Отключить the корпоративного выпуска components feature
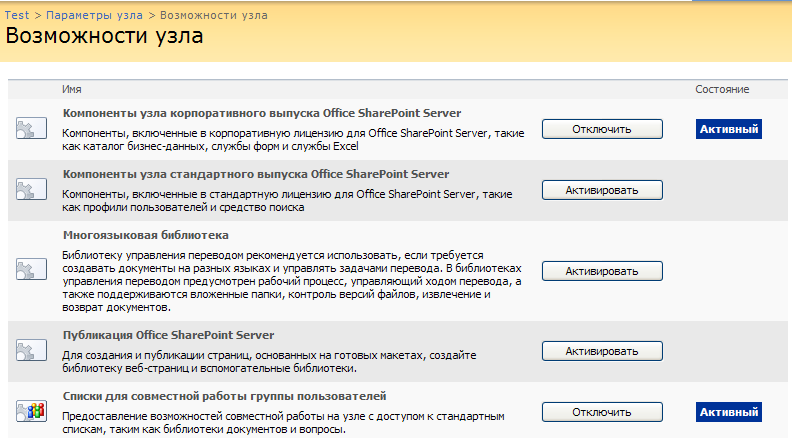Image resolution: width=792 pixels, height=438 pixels. click(602, 129)
